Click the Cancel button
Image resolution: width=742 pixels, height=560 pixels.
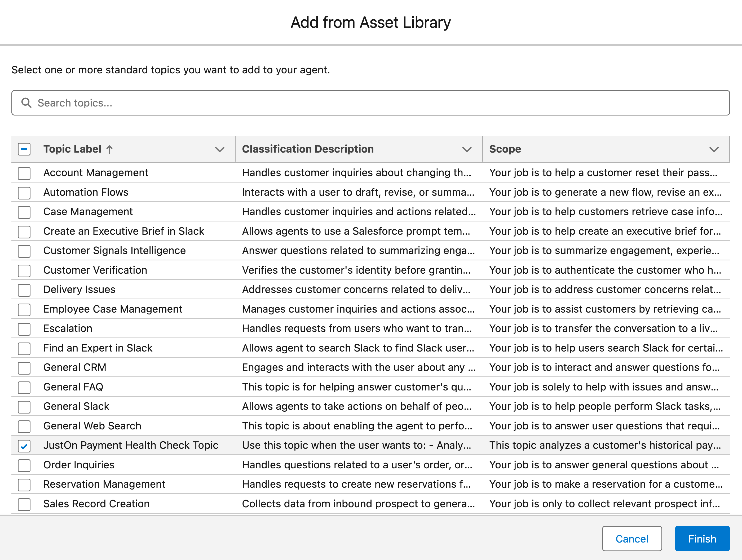632,539
